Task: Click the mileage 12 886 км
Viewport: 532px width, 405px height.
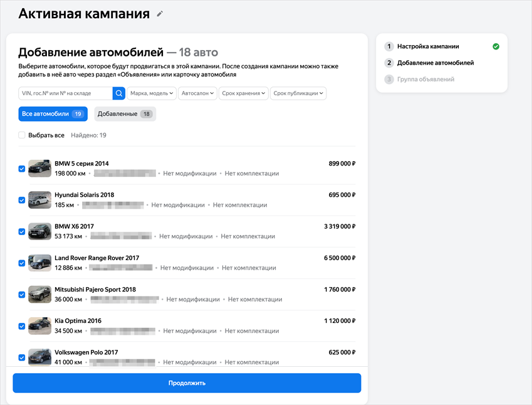Action: coord(68,268)
